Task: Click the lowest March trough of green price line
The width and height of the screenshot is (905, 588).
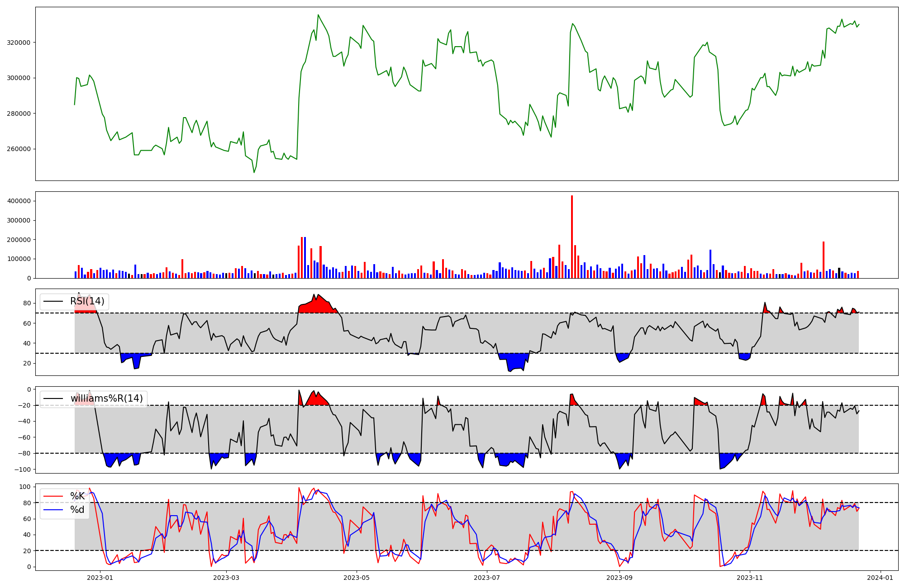Action: click(x=254, y=172)
